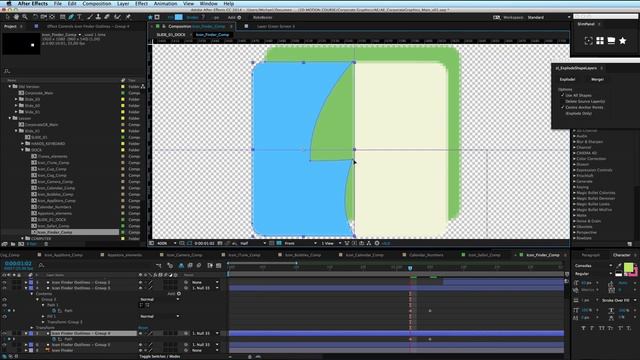Click the green fill color swatch in Character panel

click(629, 268)
